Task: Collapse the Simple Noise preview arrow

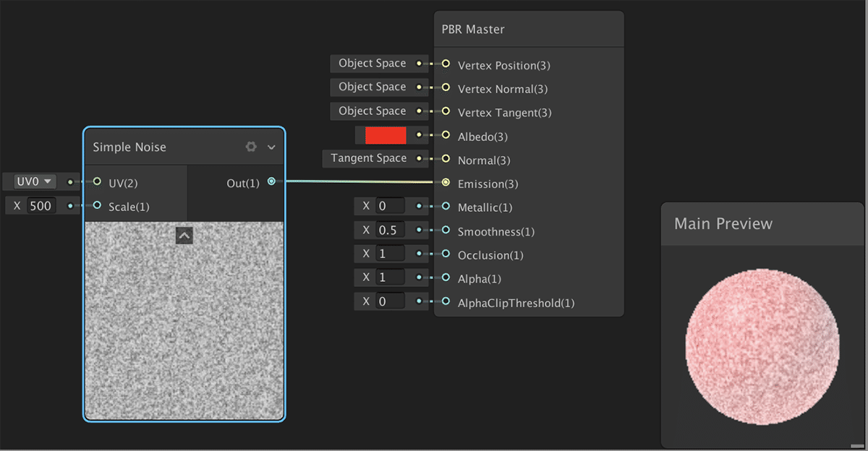Action: click(184, 235)
